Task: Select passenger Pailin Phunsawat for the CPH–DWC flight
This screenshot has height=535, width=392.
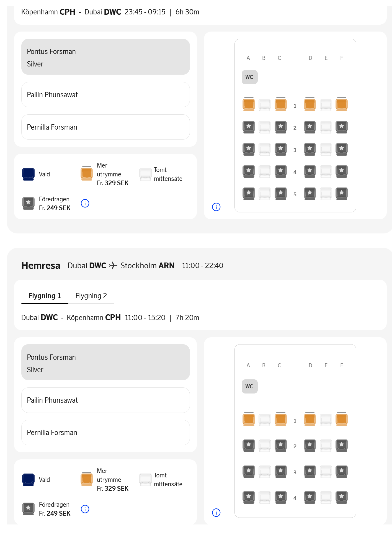Action: click(105, 95)
